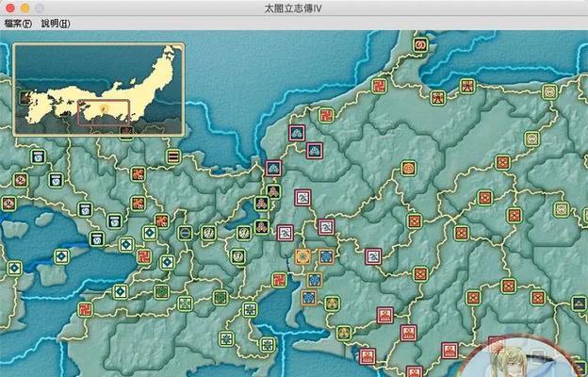Image resolution: width=588 pixels, height=377 pixels.
Task: Select the left torii-gate crest castle
Action: [x=438, y=97]
